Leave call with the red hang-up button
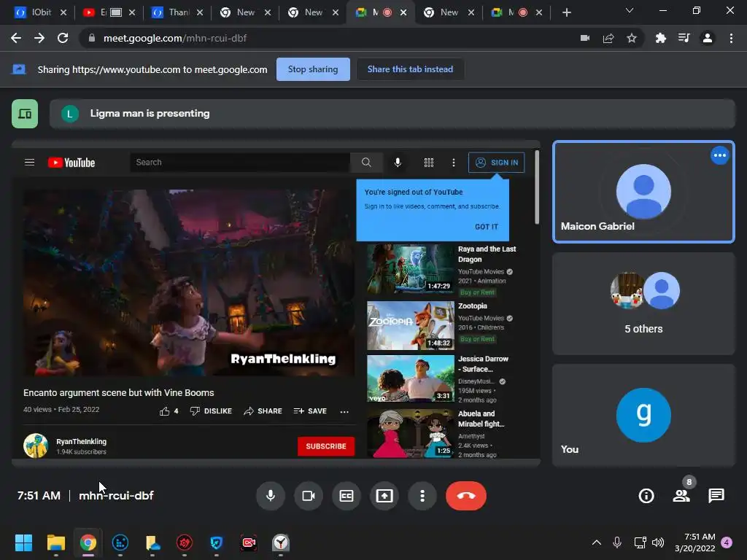The image size is (747, 560). [x=466, y=496]
